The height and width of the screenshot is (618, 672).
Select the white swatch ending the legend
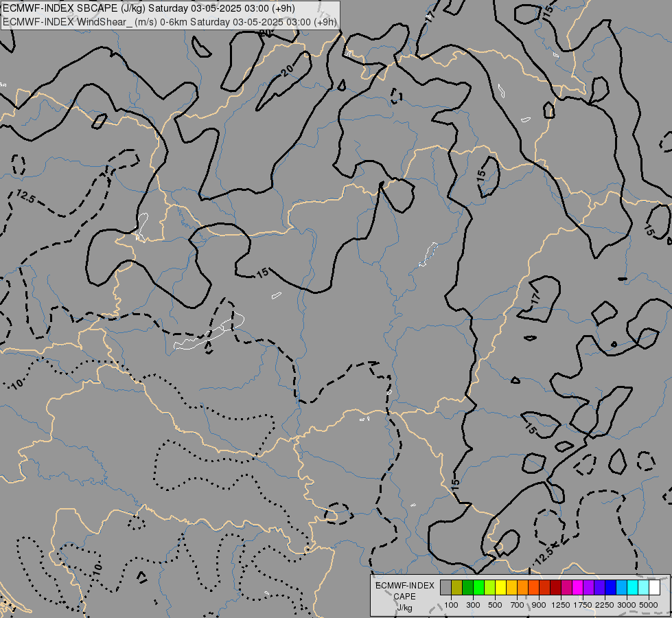pos(655,587)
